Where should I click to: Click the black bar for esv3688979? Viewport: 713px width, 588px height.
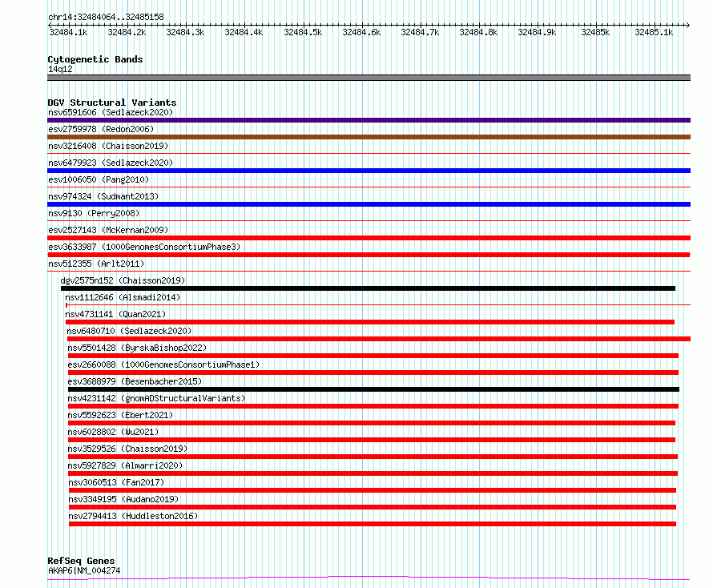pos(373,389)
